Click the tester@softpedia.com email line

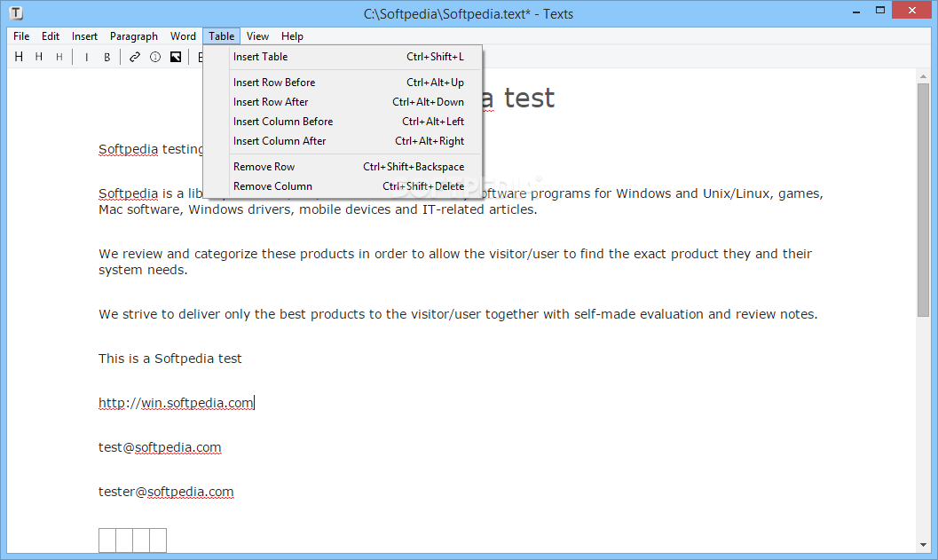click(166, 492)
